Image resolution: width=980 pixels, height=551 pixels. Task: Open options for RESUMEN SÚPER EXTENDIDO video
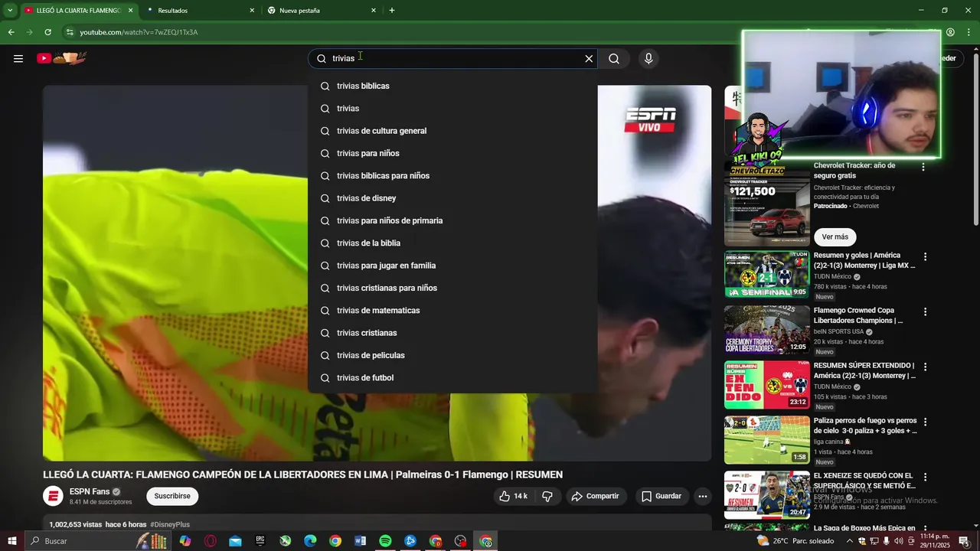(925, 367)
